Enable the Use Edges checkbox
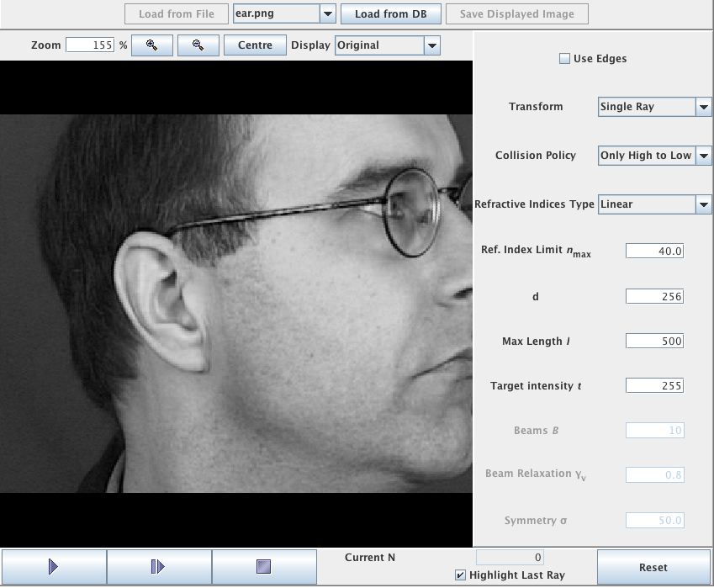 (x=565, y=59)
